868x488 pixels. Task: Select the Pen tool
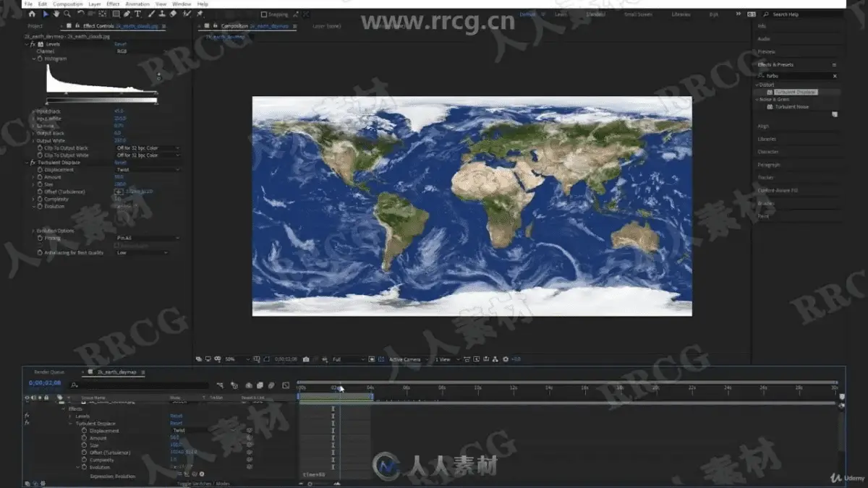coord(127,14)
